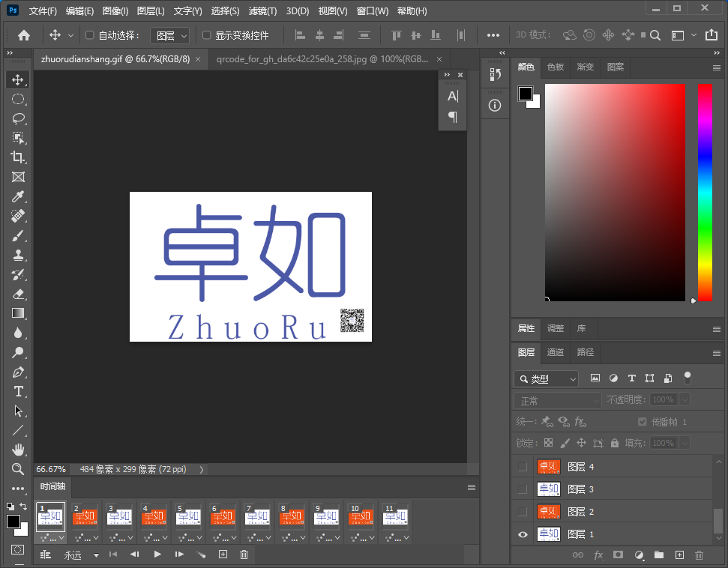The height and width of the screenshot is (568, 728).
Task: Enable the 自动选择 checkbox
Action: (x=90, y=35)
